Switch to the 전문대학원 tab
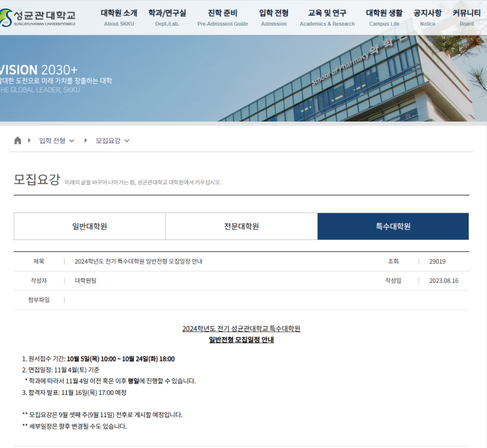Viewport: 487px width, 448px height. tap(241, 226)
